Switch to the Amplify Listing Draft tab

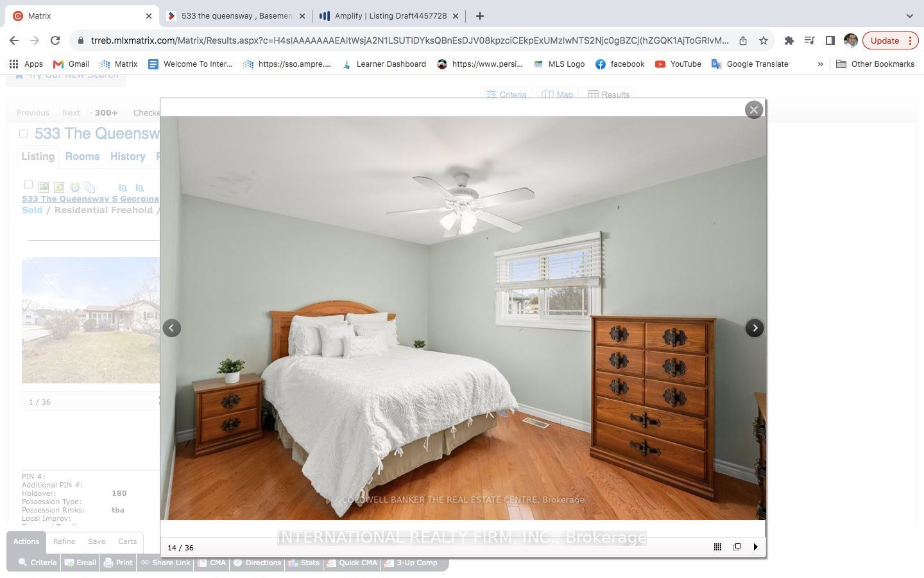tap(390, 16)
